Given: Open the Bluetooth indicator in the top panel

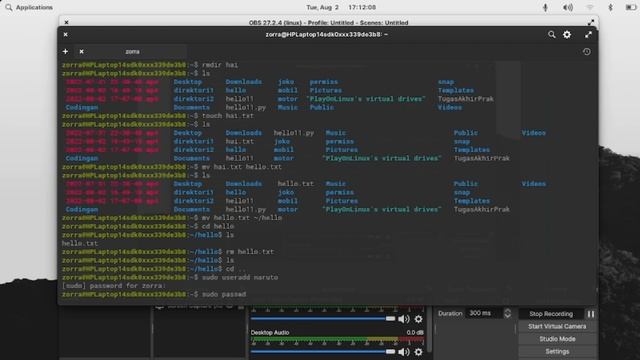Looking at the screenshot, I should point(611,7).
